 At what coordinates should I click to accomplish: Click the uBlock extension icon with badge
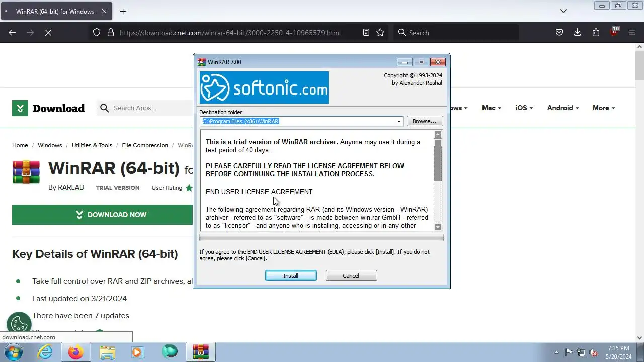pyautogui.click(x=614, y=32)
